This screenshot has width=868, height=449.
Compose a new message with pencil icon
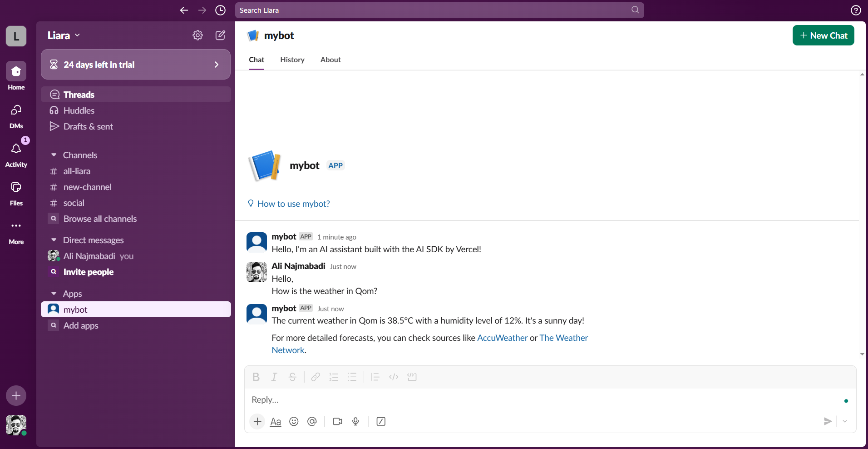click(220, 35)
